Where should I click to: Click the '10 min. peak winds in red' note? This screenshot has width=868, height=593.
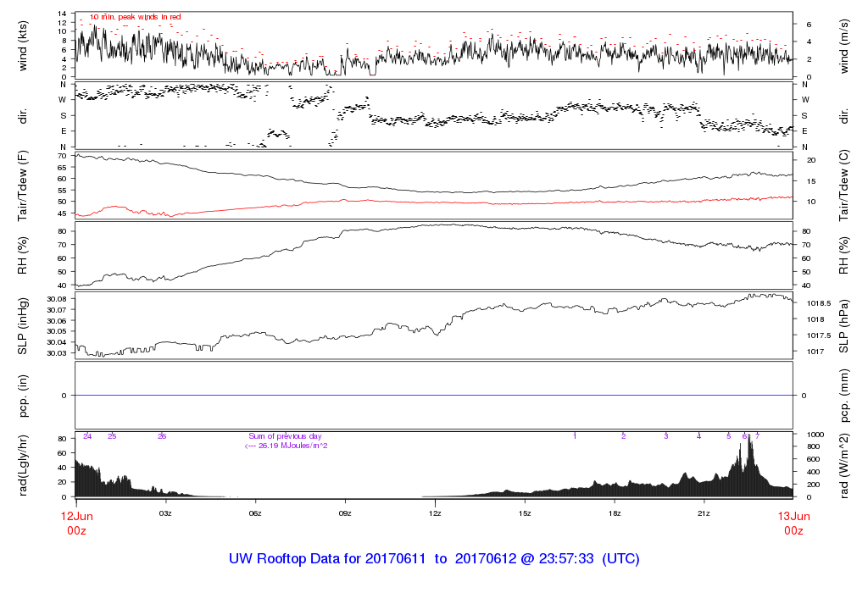(136, 17)
